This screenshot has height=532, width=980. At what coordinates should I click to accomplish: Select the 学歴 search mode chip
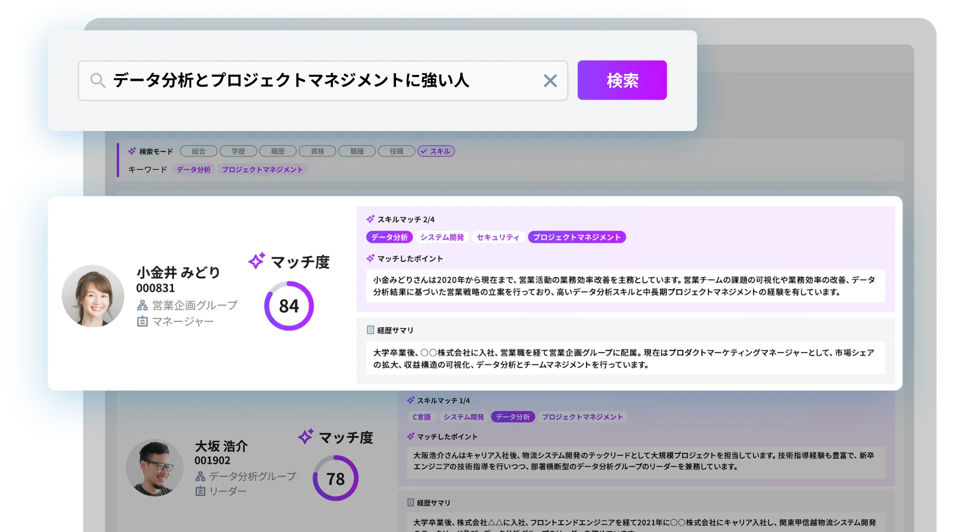coord(238,151)
